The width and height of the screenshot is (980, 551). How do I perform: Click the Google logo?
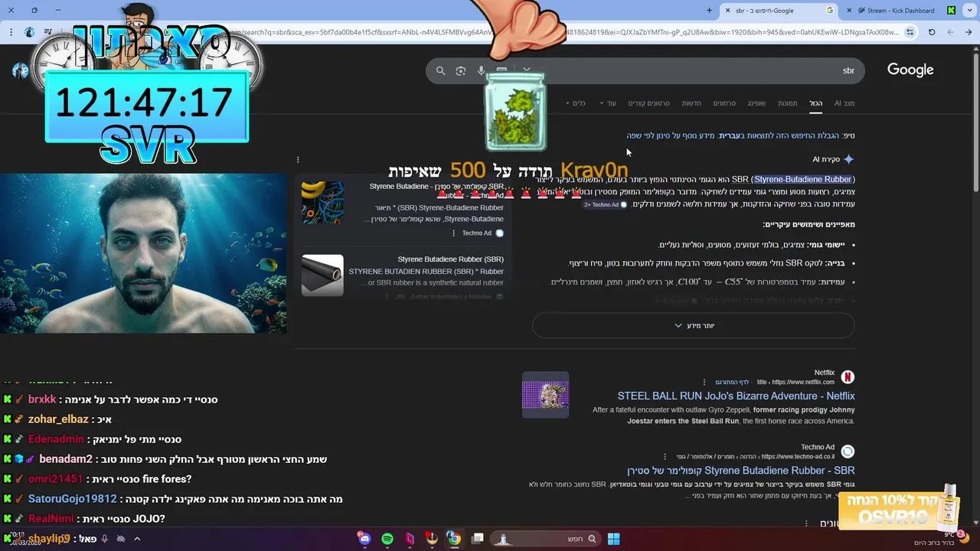(x=910, y=70)
